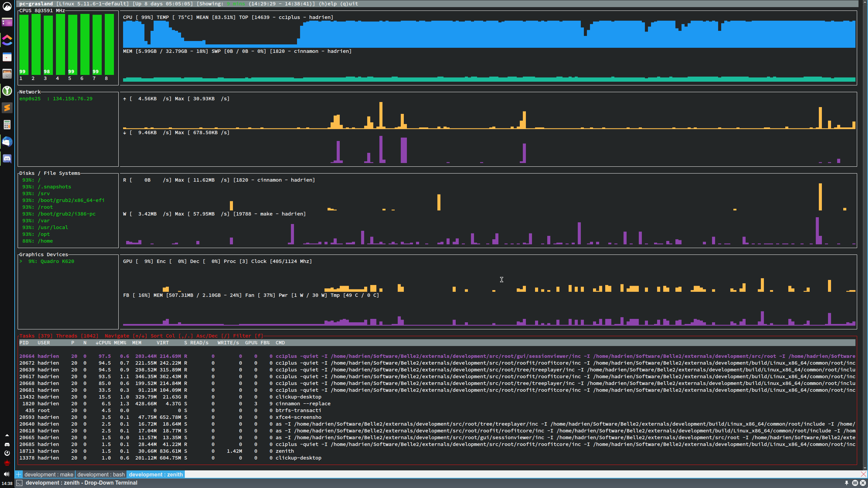Select the cinnamon --replace process row
This screenshot has height=488, width=868.
(437, 404)
